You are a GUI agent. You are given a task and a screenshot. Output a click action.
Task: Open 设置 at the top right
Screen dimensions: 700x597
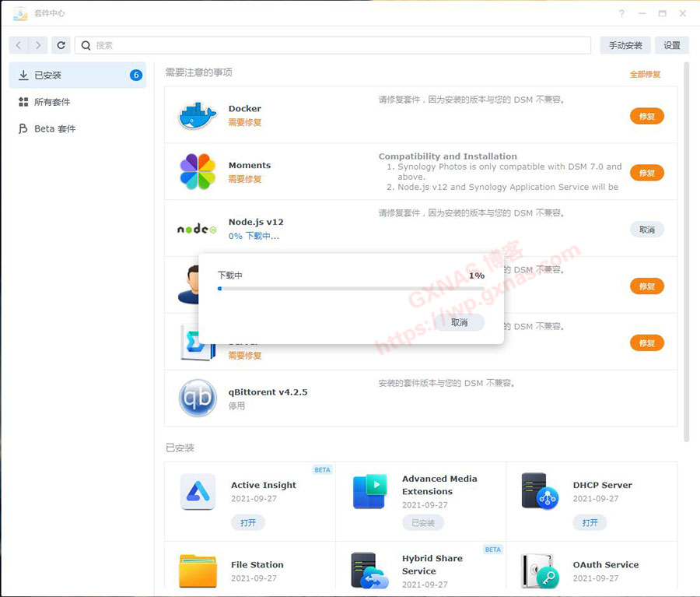click(672, 44)
